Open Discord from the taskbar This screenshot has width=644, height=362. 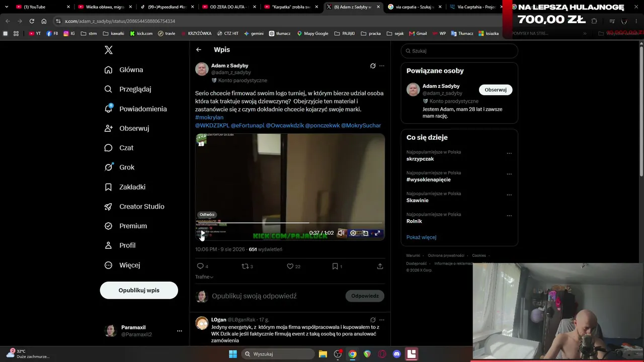[396, 354]
